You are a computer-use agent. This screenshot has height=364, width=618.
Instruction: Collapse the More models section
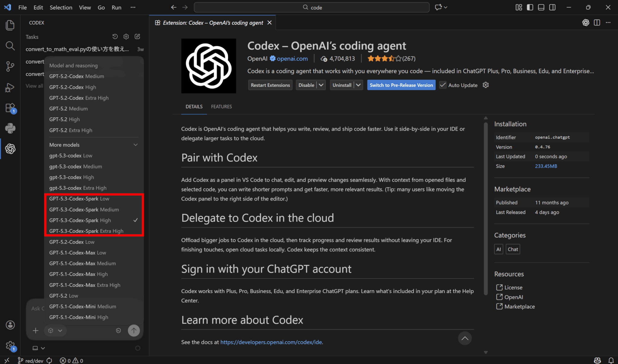[x=135, y=145]
